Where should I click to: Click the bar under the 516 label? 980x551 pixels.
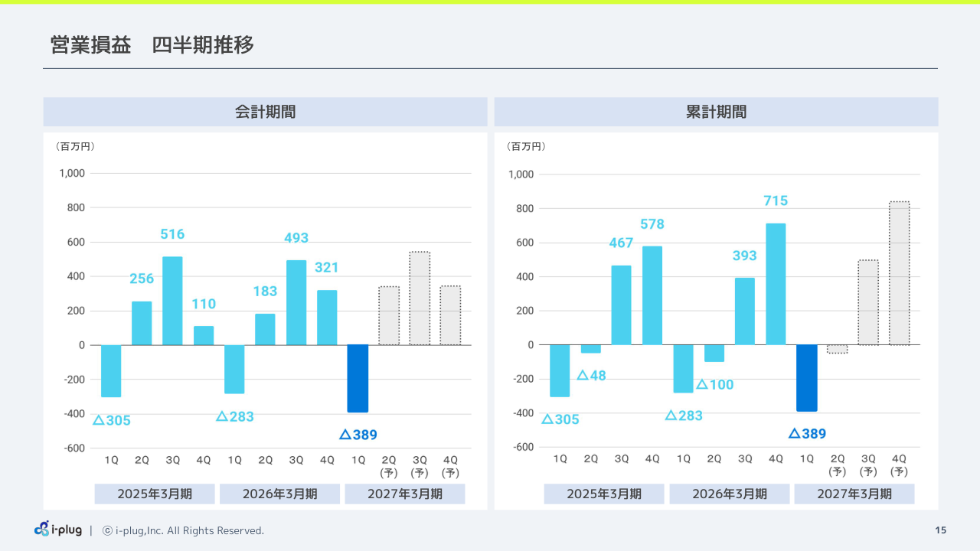(172, 301)
